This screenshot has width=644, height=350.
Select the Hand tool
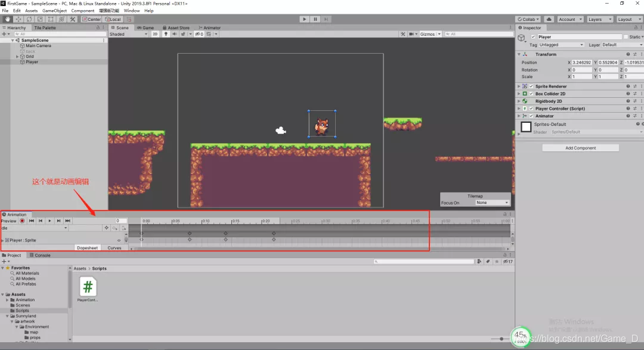pyautogui.click(x=7, y=19)
